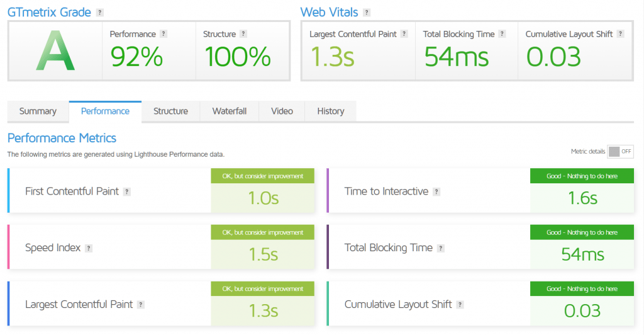Toggle the Metric details switch
This screenshot has width=644, height=335.
pyautogui.click(x=620, y=152)
